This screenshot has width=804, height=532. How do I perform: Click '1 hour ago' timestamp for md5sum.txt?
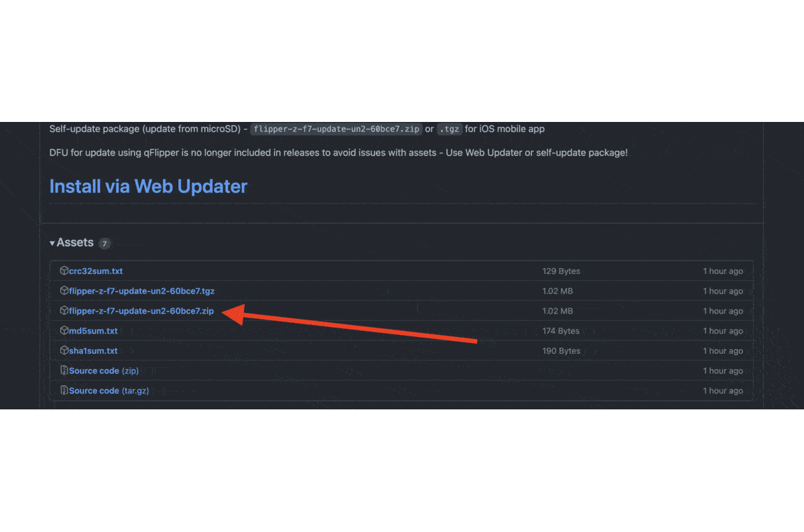click(723, 331)
